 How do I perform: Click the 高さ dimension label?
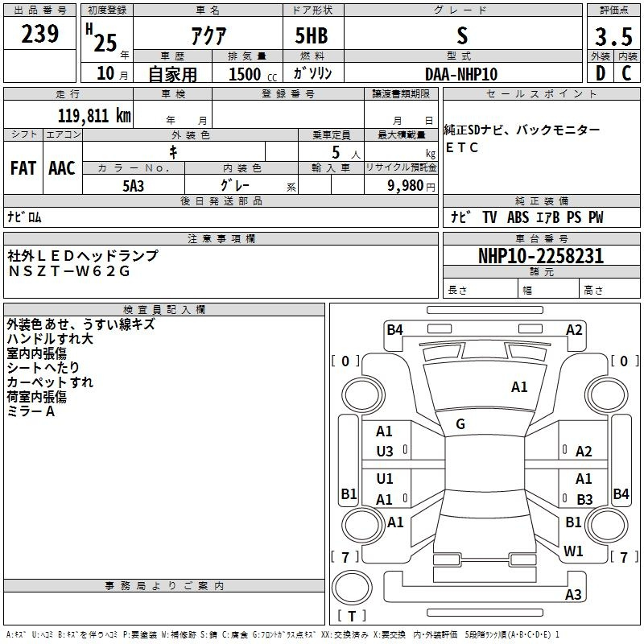[x=593, y=291]
